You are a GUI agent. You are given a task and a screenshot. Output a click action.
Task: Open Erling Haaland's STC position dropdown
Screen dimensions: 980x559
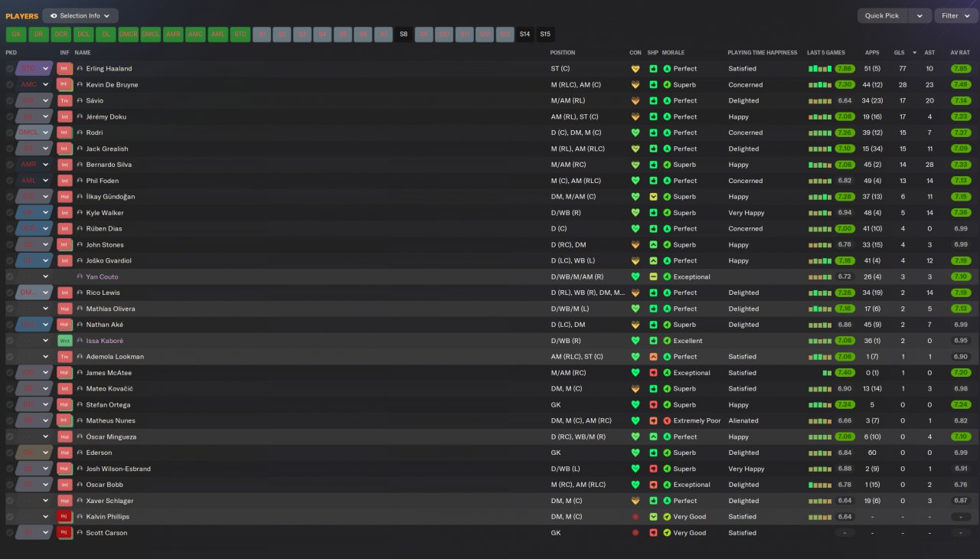34,69
